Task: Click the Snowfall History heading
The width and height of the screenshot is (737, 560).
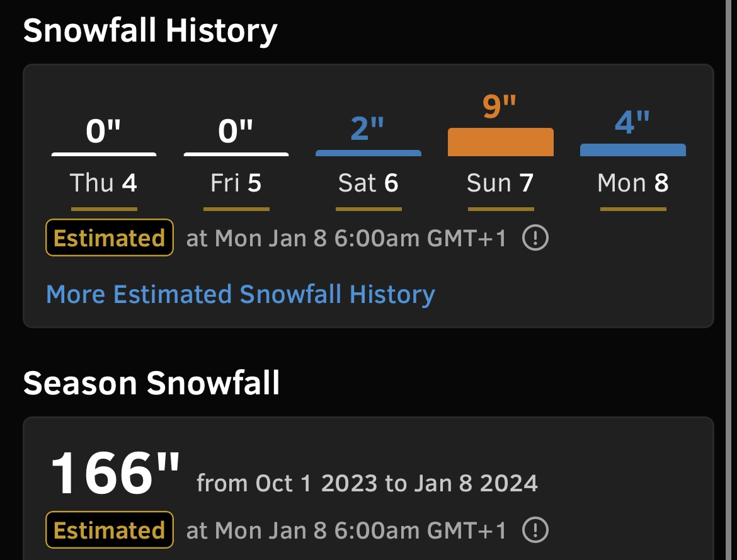Action: pos(151,31)
